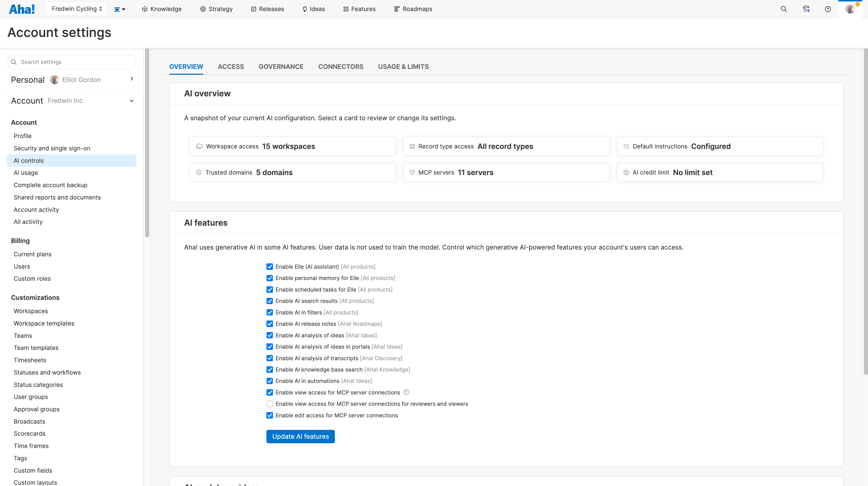Open the Default instructions card
The image size is (868, 486).
720,146
